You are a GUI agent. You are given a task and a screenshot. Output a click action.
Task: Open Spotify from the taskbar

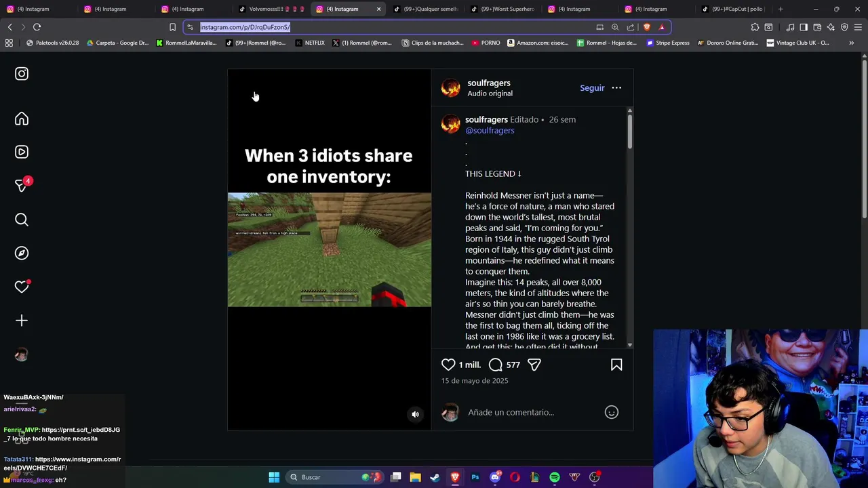point(555,477)
